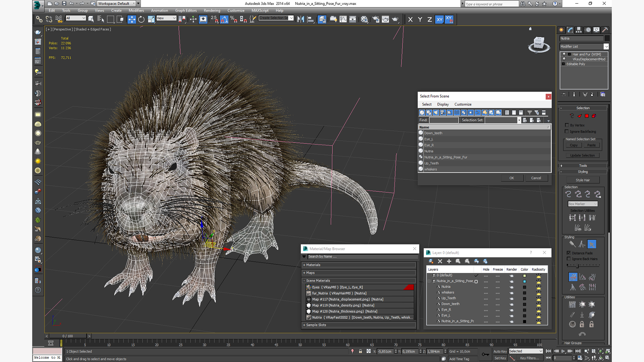644x362 pixels.
Task: Click the Style Hair button
Action: tap(583, 180)
